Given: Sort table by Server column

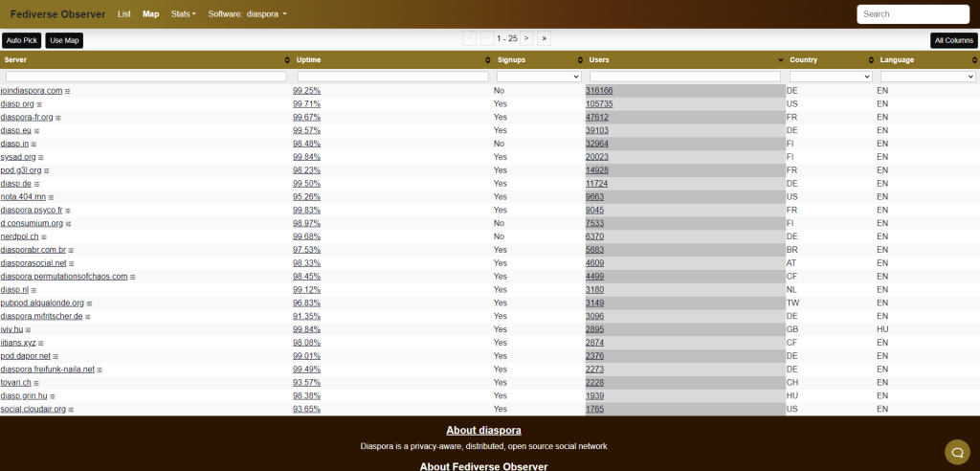Looking at the screenshot, I should [x=287, y=60].
